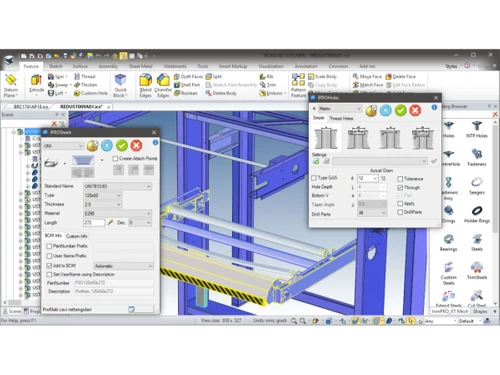Open the Thread Holes tab
The width and height of the screenshot is (500, 375).
341,118
